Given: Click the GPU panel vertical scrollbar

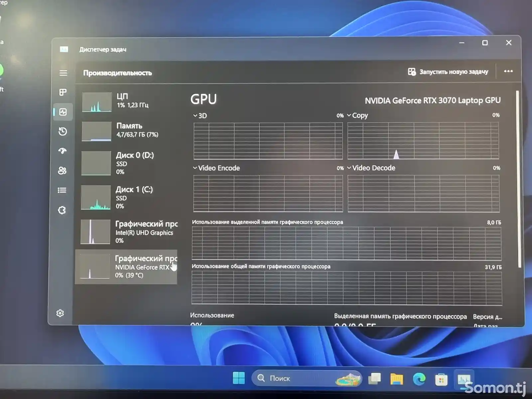Looking at the screenshot, I should pyautogui.click(x=519, y=180).
